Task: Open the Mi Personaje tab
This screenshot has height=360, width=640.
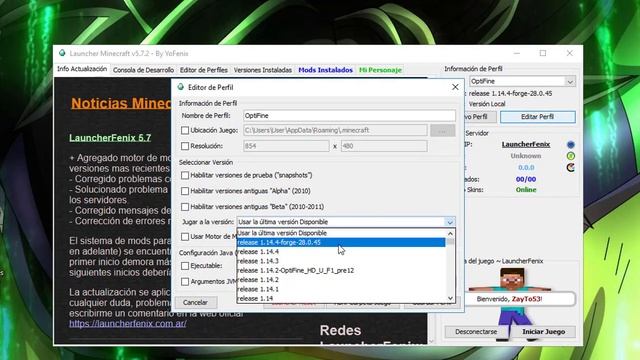Action: click(380, 70)
